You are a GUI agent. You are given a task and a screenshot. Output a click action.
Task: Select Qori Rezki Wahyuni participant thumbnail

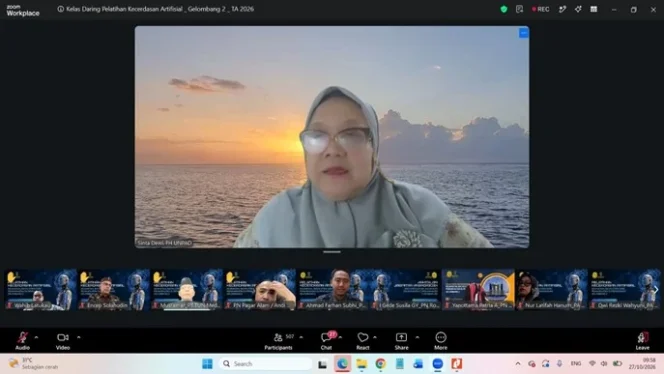coord(624,289)
